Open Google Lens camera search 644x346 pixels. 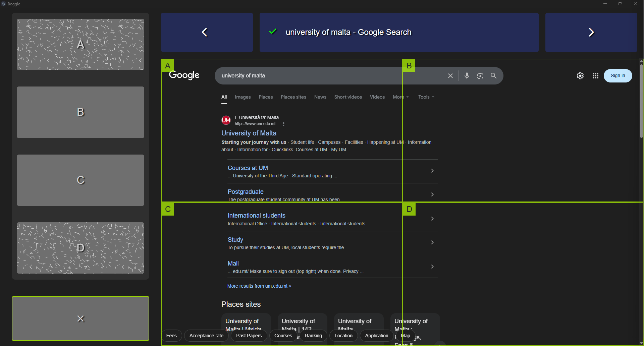480,75
